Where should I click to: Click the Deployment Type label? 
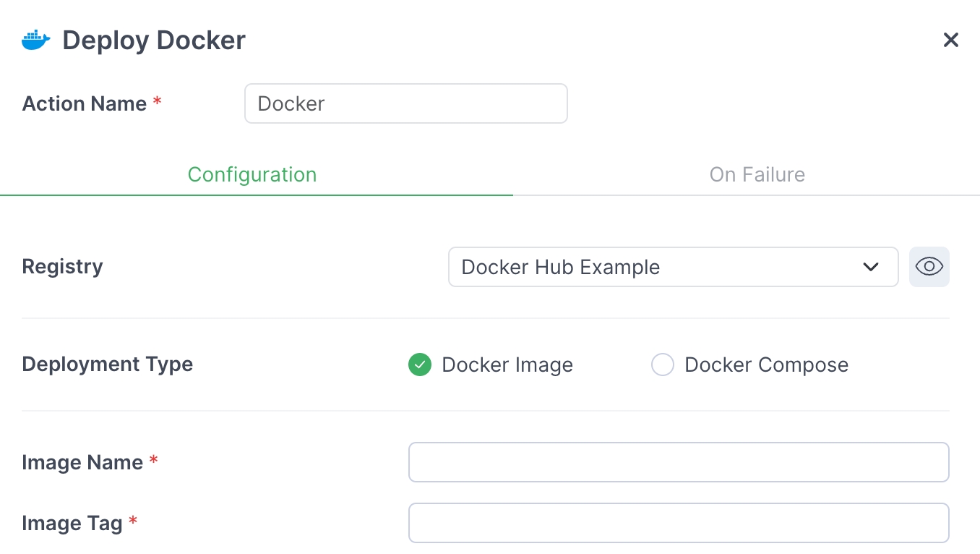pyautogui.click(x=108, y=364)
